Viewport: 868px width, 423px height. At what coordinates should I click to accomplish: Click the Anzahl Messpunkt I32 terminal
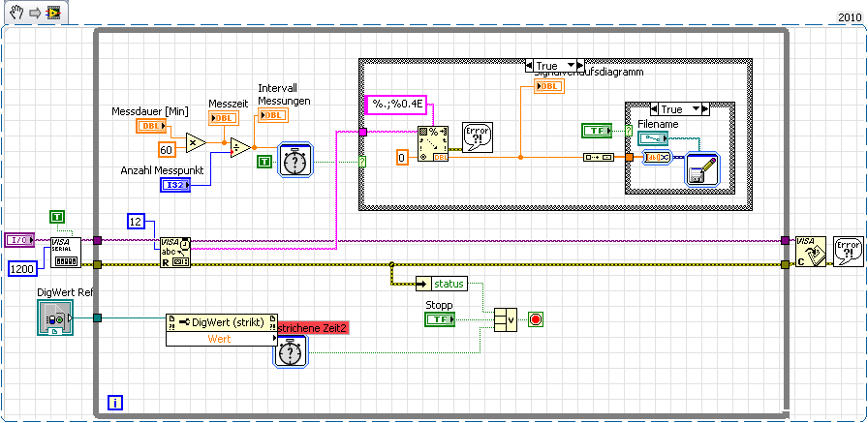click(x=175, y=185)
